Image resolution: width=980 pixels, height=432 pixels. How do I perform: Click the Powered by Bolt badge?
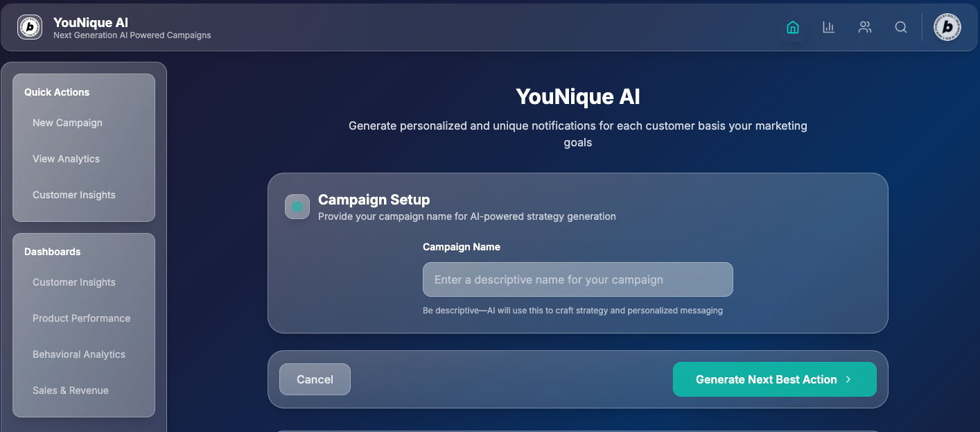(x=947, y=27)
